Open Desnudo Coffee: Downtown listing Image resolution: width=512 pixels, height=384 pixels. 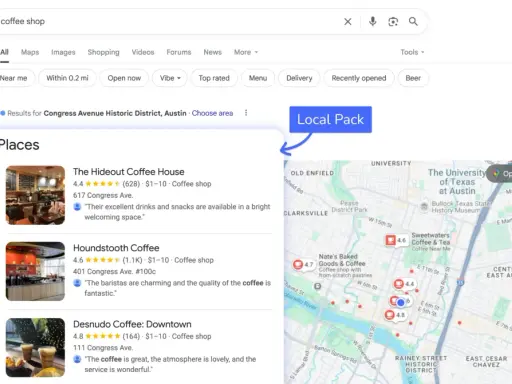pos(132,324)
